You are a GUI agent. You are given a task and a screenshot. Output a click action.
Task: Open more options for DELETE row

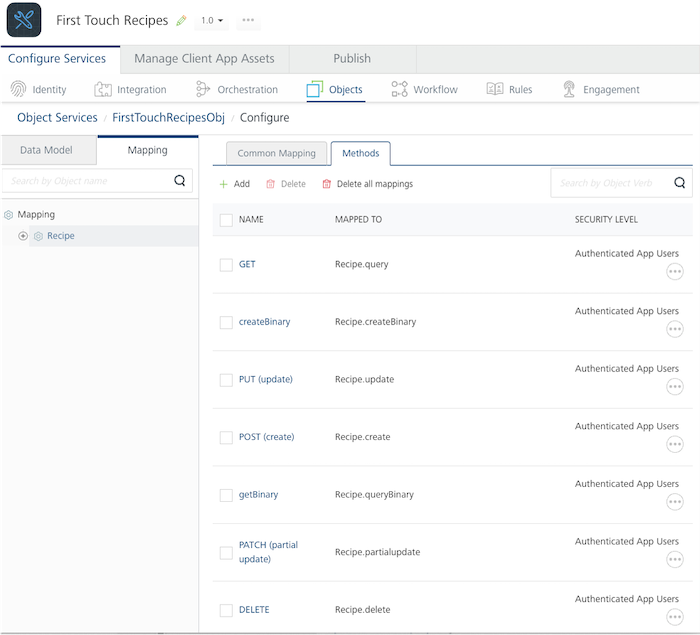tap(675, 617)
